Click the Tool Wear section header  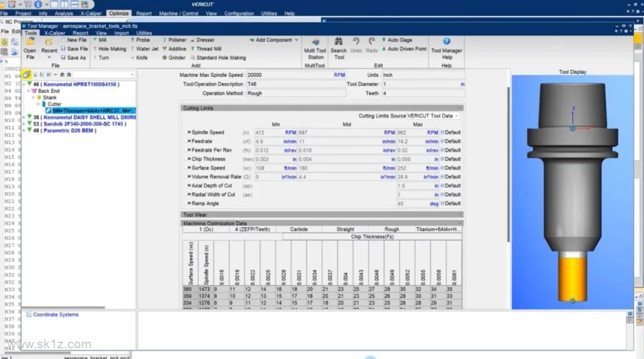click(x=321, y=215)
